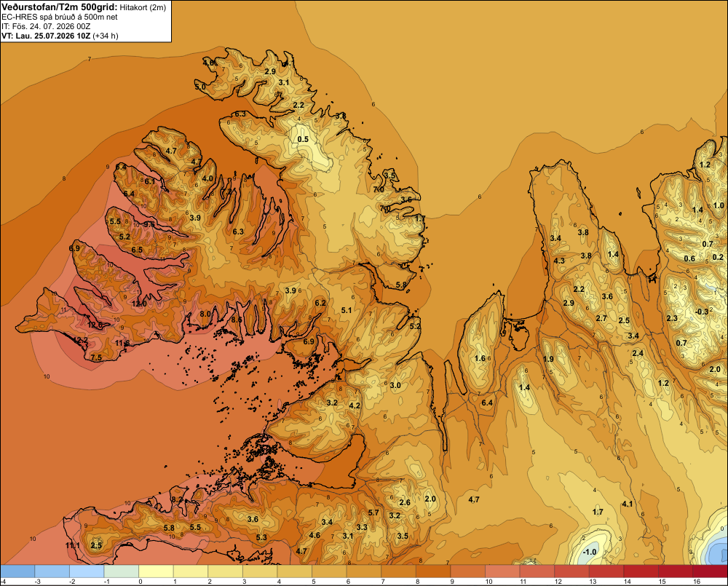728x586 pixels.
Task: Select the 12.0 temperature value label
Action: click(139, 304)
